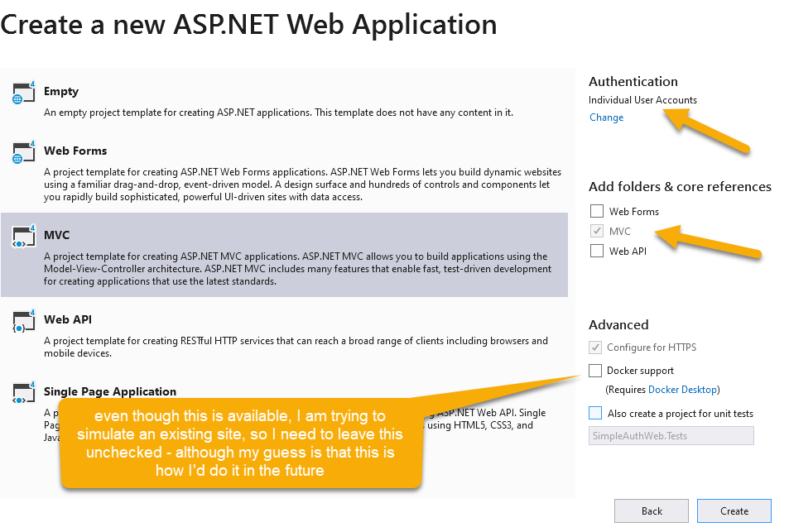Select the Empty template title
789x532 pixels.
pyautogui.click(x=61, y=92)
